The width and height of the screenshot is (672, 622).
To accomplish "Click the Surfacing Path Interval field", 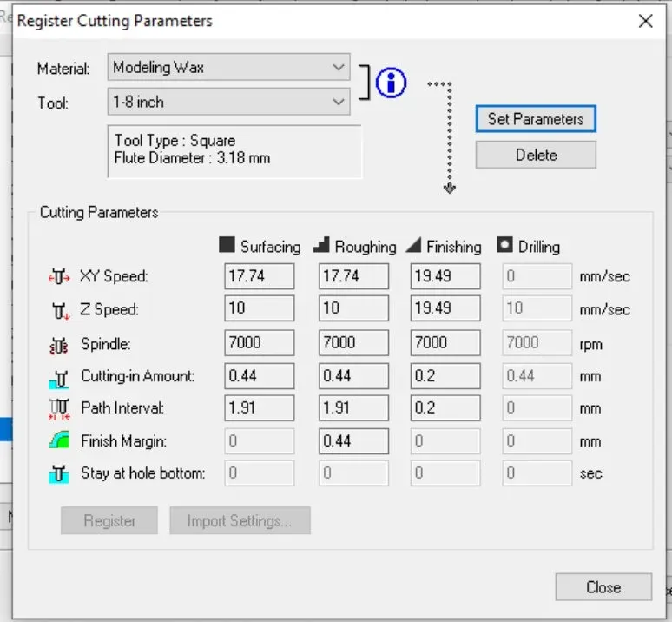I will point(260,407).
